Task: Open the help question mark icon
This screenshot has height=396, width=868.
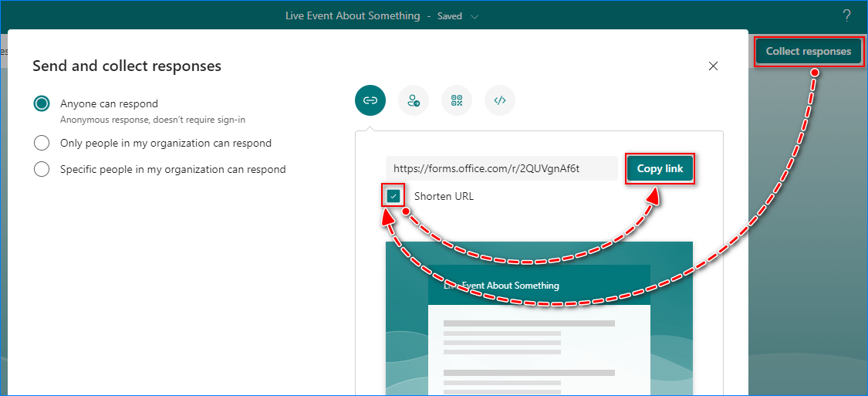Action: point(846,16)
